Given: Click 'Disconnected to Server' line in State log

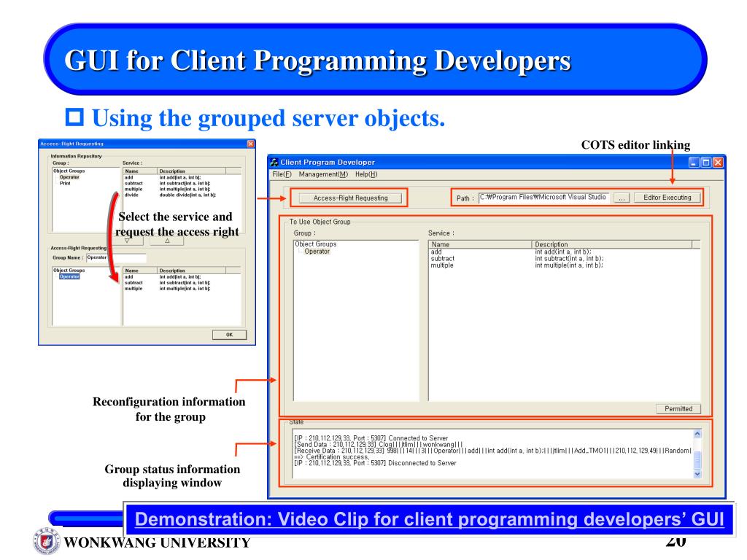Looking at the screenshot, I should click(x=375, y=463).
